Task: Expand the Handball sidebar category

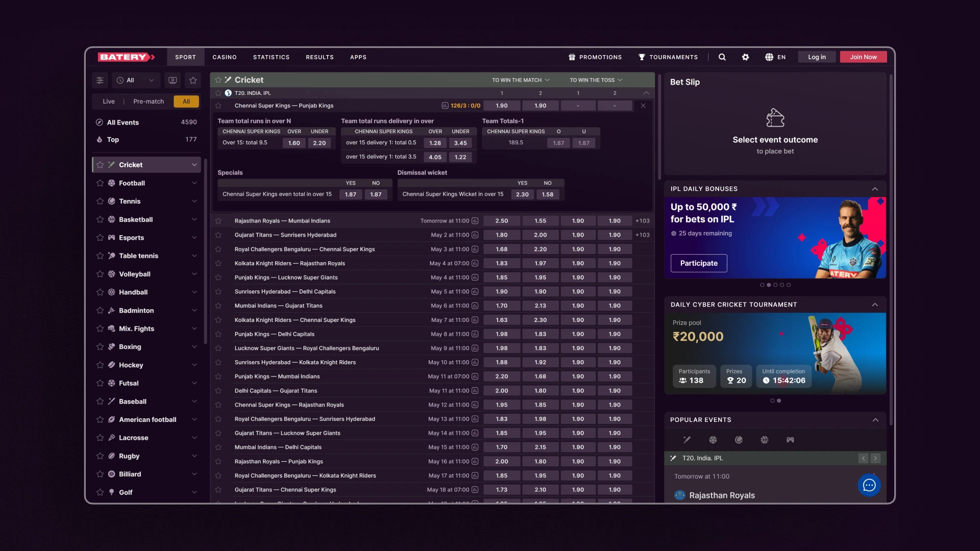Action: 194,292
